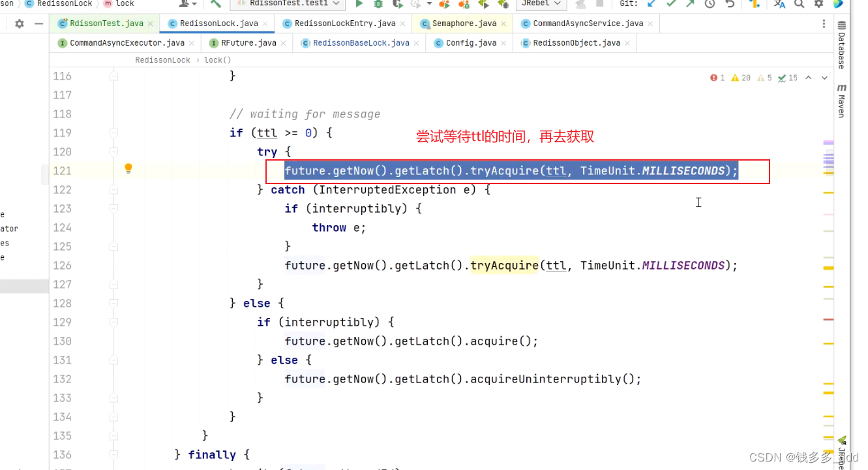This screenshot has height=470, width=868.
Task: Start debugging with the bug icon
Action: (x=378, y=4)
